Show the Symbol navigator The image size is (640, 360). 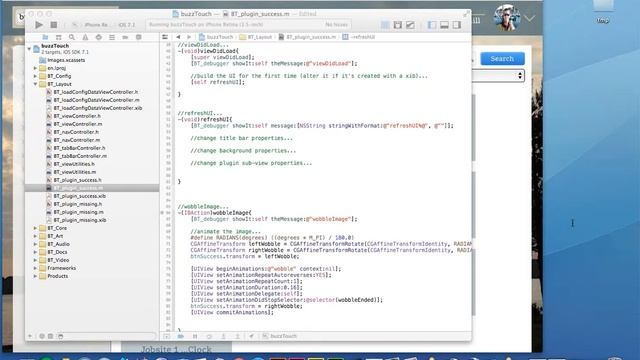pyautogui.click(x=58, y=37)
